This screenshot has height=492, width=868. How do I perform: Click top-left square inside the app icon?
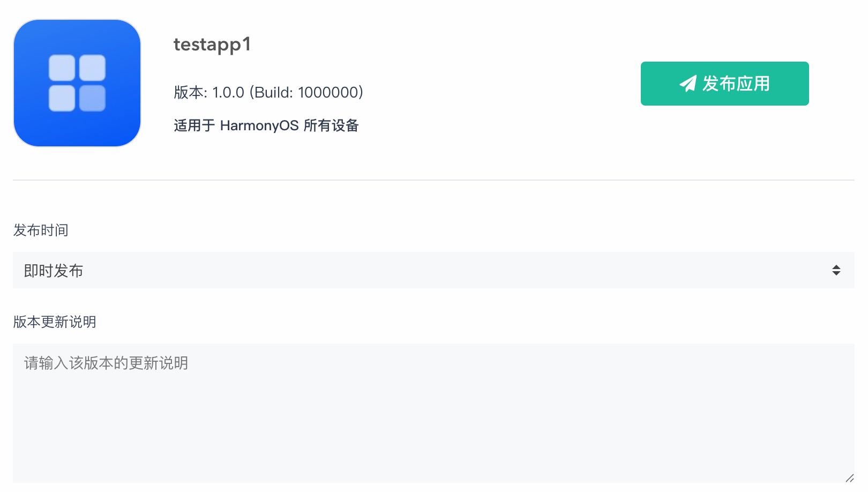pos(62,68)
